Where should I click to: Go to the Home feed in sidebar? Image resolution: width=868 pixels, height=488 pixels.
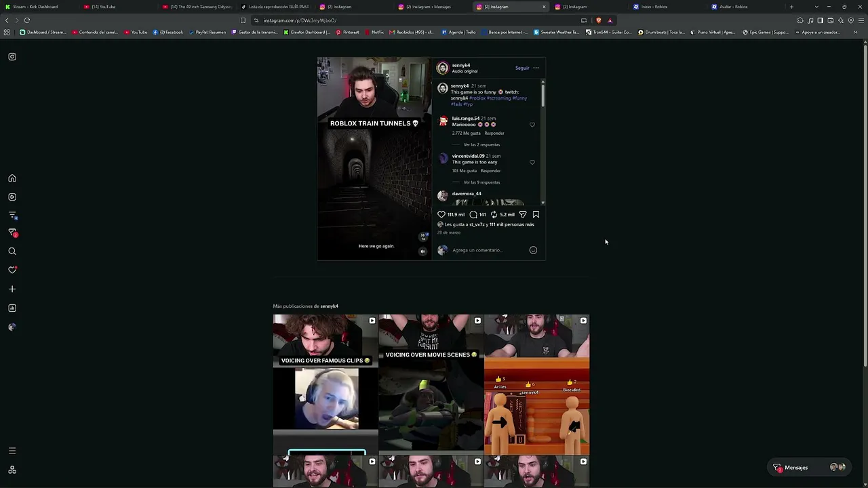[12, 178]
